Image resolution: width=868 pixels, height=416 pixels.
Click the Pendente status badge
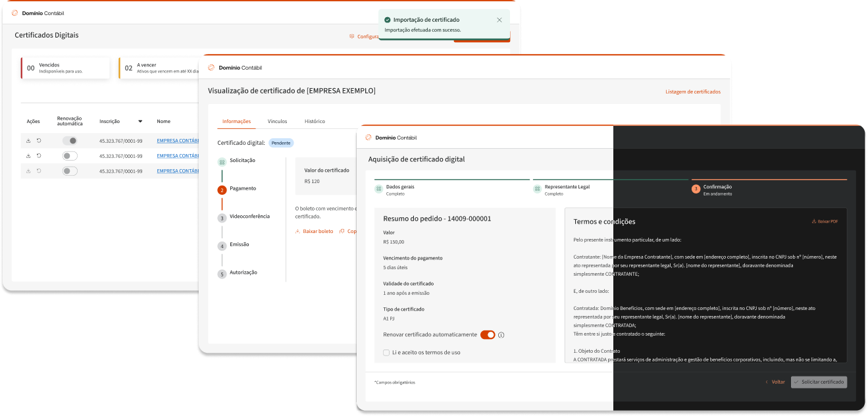[x=281, y=142]
